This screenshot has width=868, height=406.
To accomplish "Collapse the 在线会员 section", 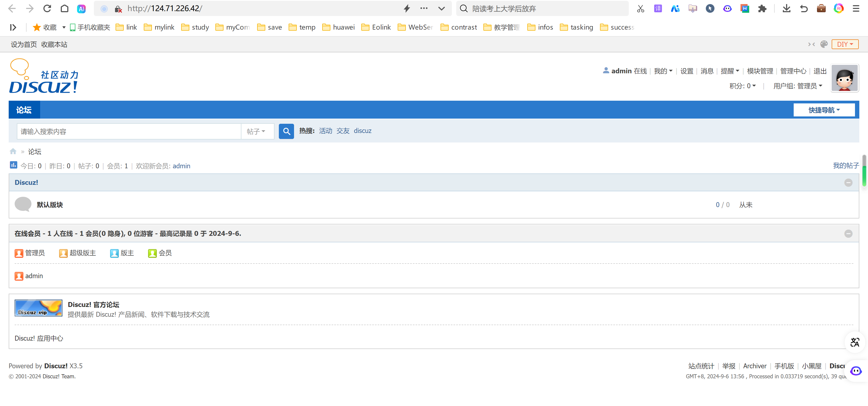I will coord(848,233).
